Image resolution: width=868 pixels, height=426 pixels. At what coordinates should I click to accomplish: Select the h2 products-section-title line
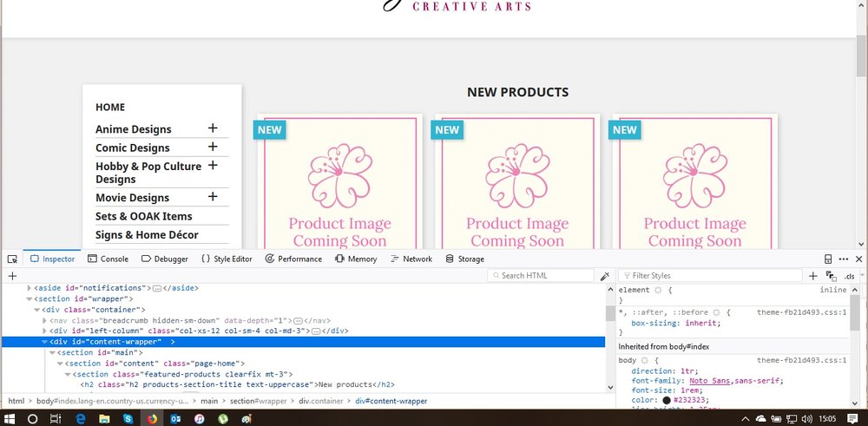pyautogui.click(x=238, y=384)
